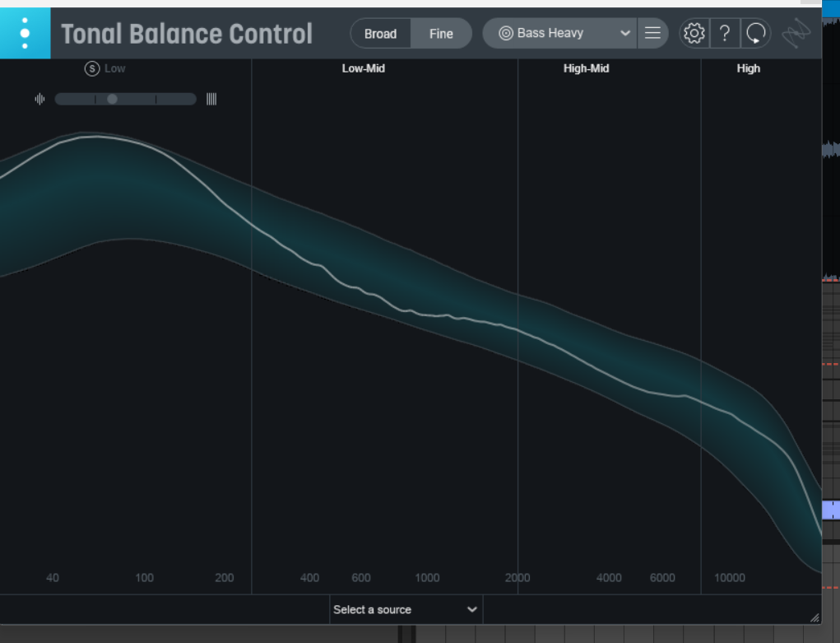Open the Bass Heavy target dropdown

pyautogui.click(x=559, y=33)
